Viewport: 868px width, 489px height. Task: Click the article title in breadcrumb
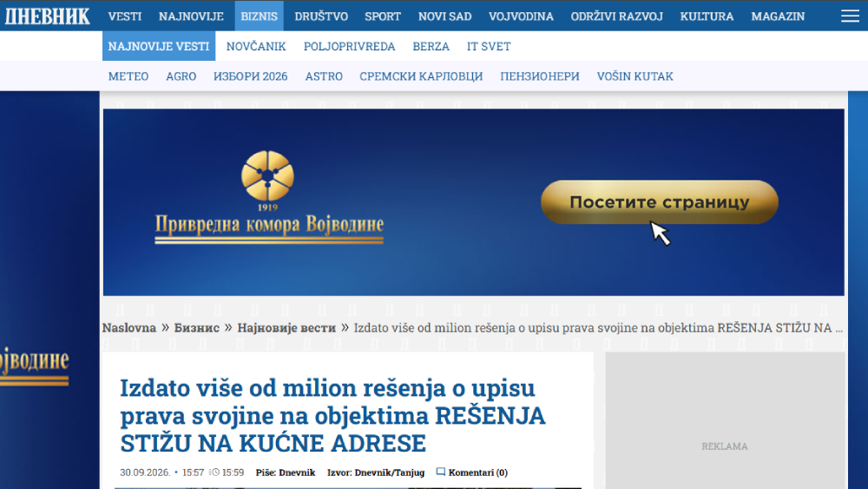point(598,327)
